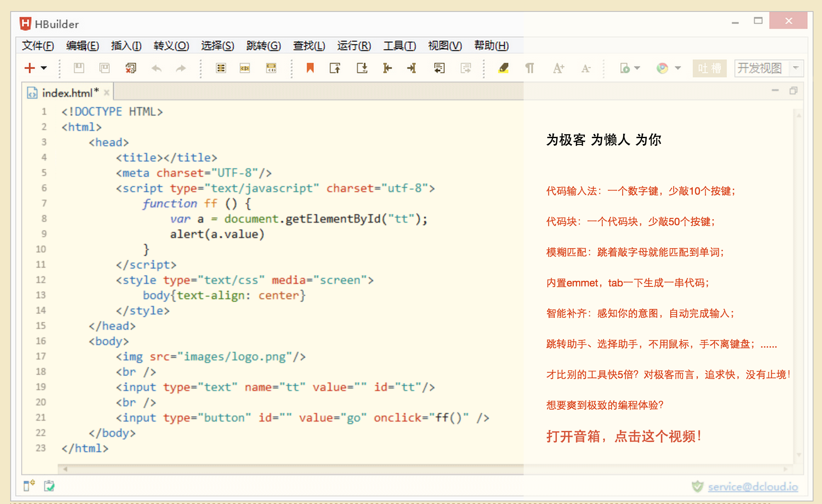This screenshot has height=504, width=822.
Task: Open the 视图(V) menu
Action: coord(445,45)
